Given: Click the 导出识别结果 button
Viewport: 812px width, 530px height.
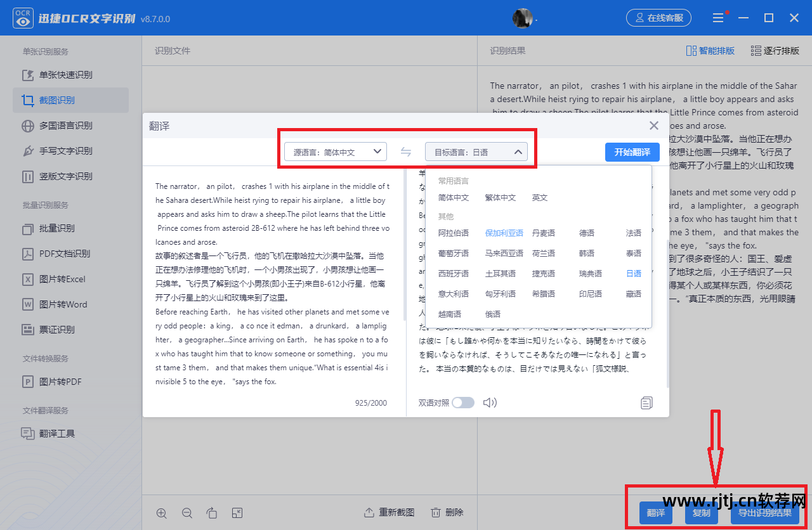Looking at the screenshot, I should tap(764, 513).
